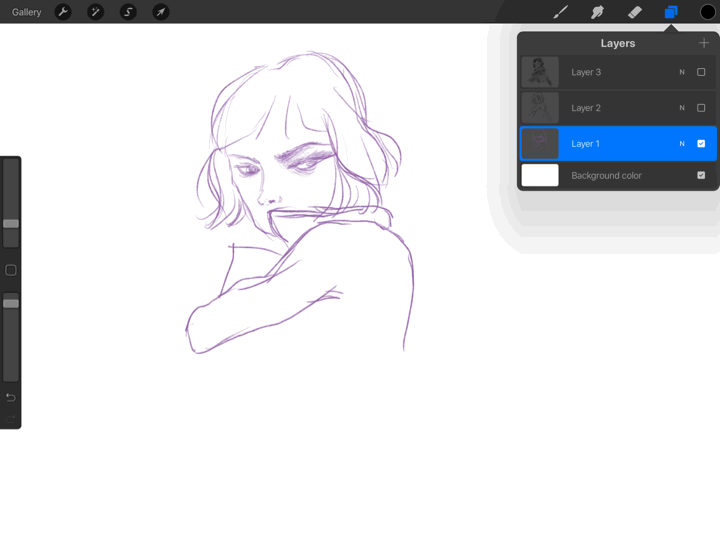Open the active color swatch
Screen dimensions: 720x540
coord(707,12)
